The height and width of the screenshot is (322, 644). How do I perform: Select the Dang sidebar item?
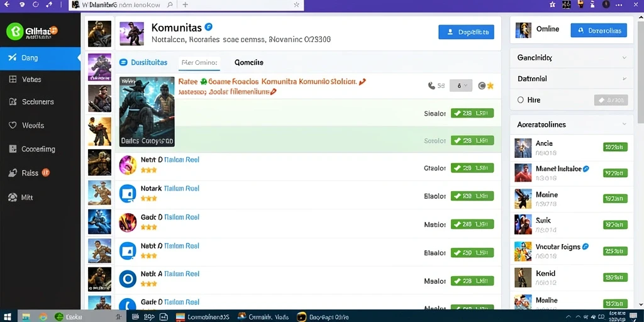pyautogui.click(x=40, y=58)
